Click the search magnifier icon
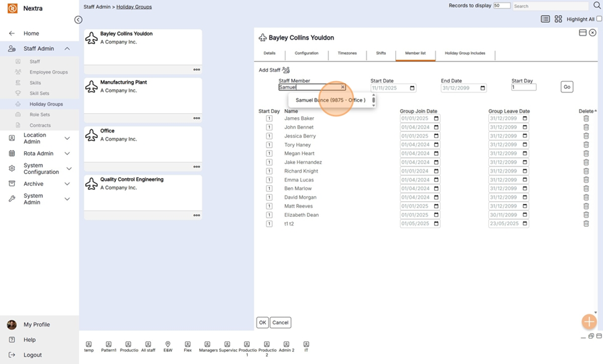Viewport: 603px width, 364px height. point(597,5)
